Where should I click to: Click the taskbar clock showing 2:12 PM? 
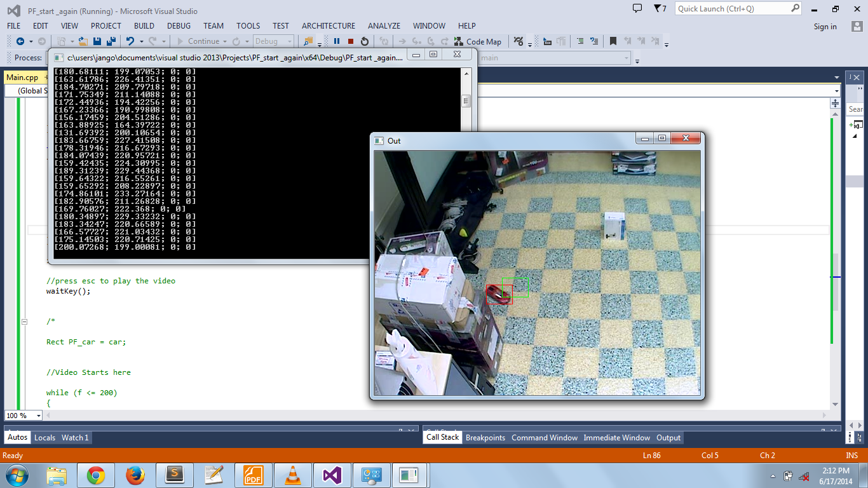click(x=835, y=475)
